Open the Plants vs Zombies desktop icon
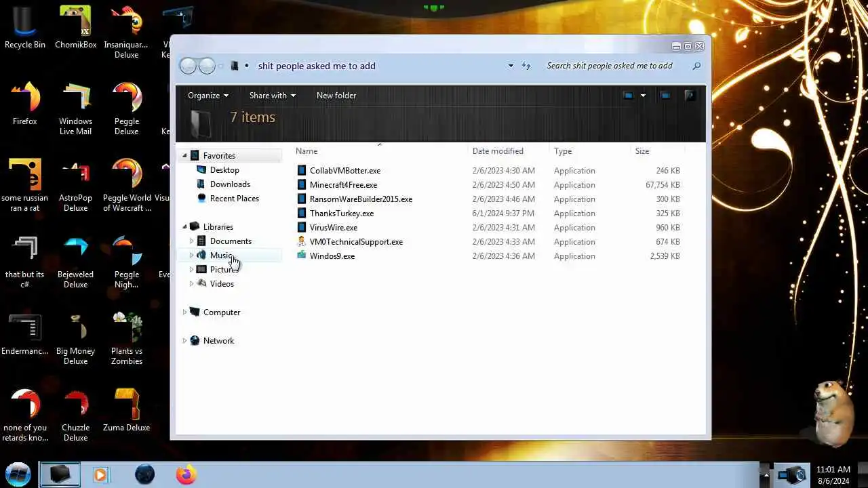This screenshot has width=868, height=488. pos(126,338)
